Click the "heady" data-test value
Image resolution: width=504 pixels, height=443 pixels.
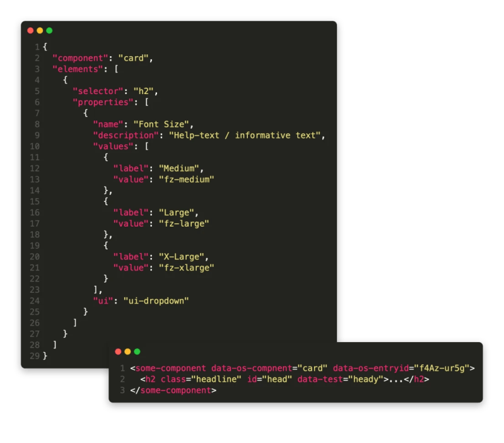(x=365, y=379)
